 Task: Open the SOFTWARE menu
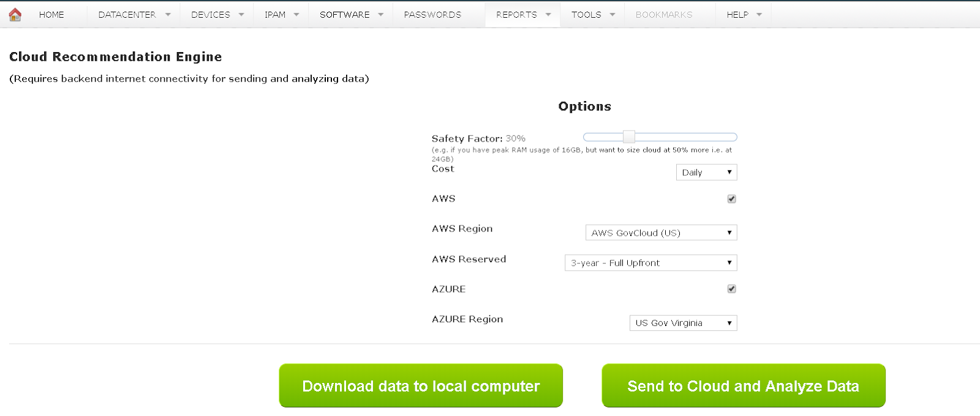(345, 15)
